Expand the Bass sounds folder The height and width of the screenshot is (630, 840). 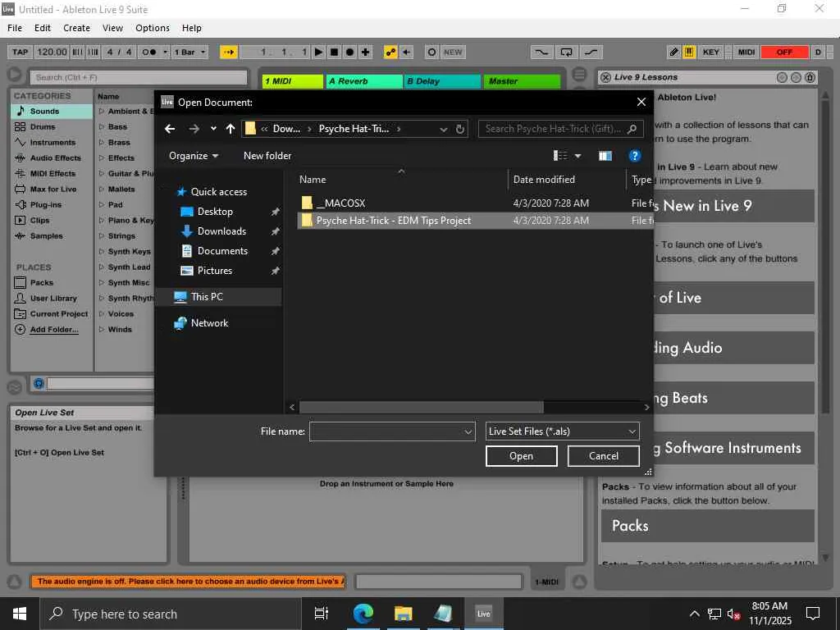102,126
